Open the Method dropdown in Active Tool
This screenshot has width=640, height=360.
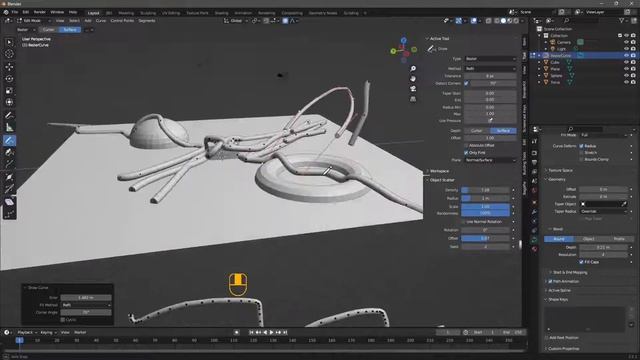(x=490, y=69)
